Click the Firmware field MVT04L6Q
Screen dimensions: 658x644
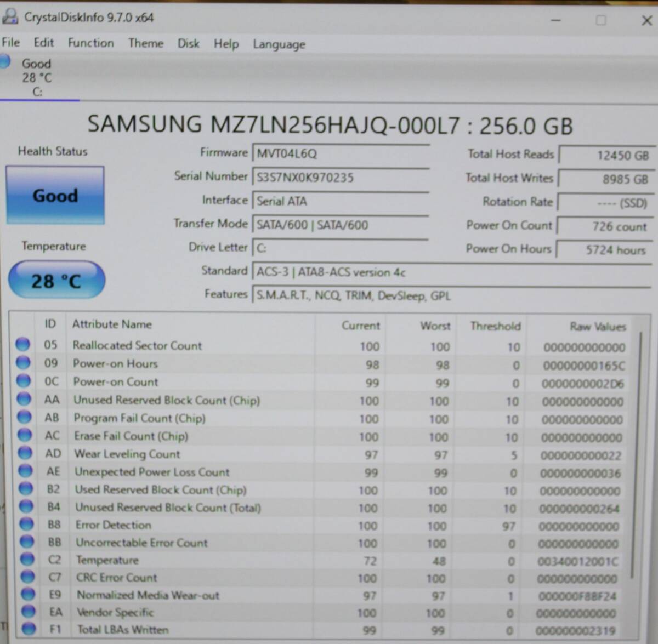click(341, 153)
